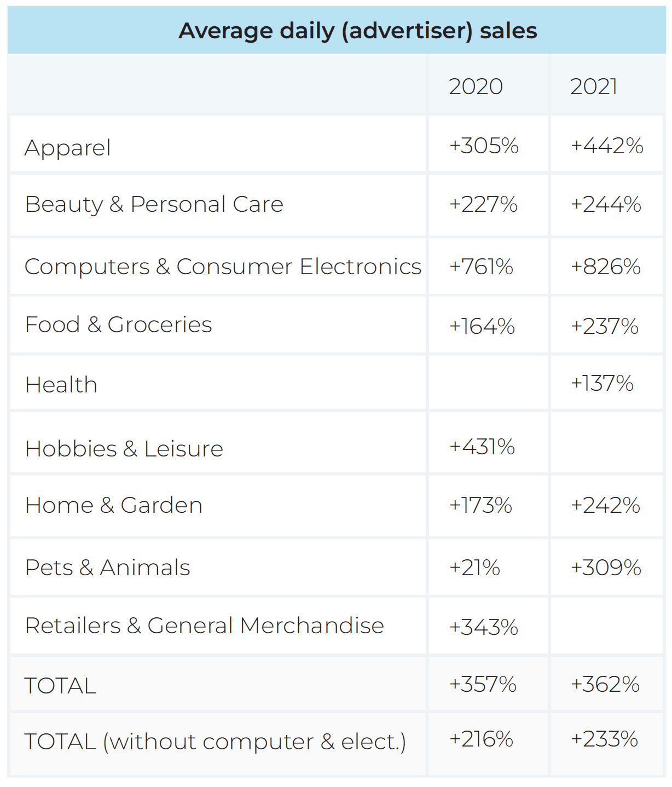The width and height of the screenshot is (672, 787).
Task: Select the TOTAL 2020 value +357%
Action: click(483, 684)
